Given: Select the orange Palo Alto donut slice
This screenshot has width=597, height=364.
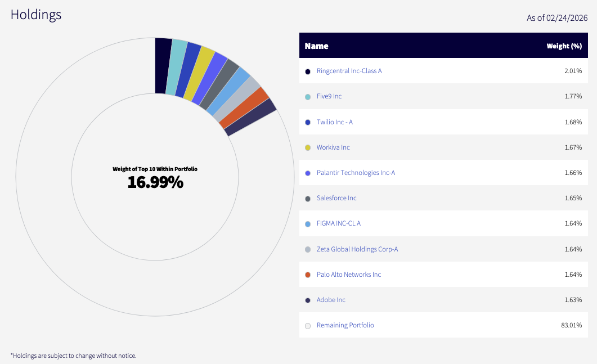Looking at the screenshot, I should (x=245, y=108).
